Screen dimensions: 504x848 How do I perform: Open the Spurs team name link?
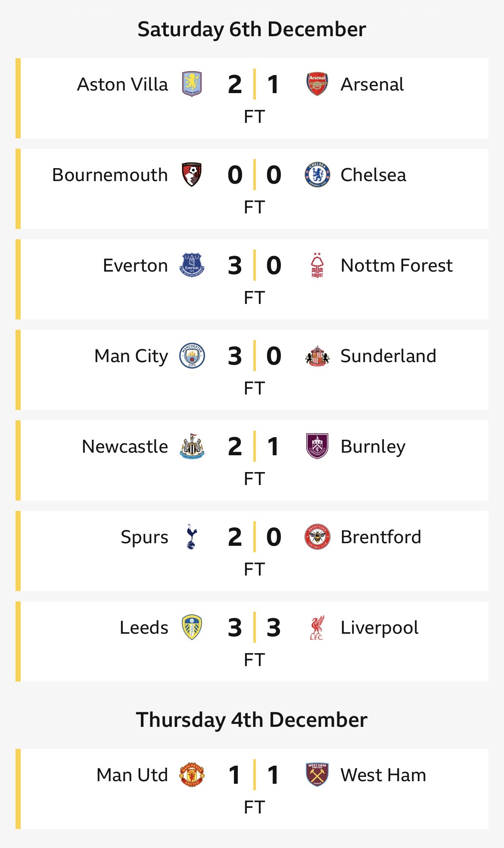[x=144, y=537]
